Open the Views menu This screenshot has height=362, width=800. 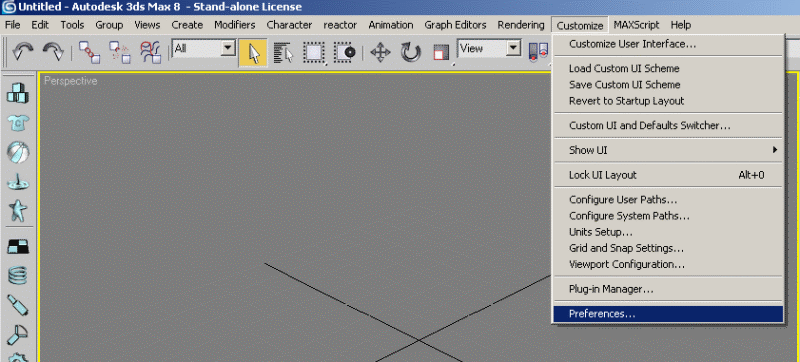tap(147, 25)
